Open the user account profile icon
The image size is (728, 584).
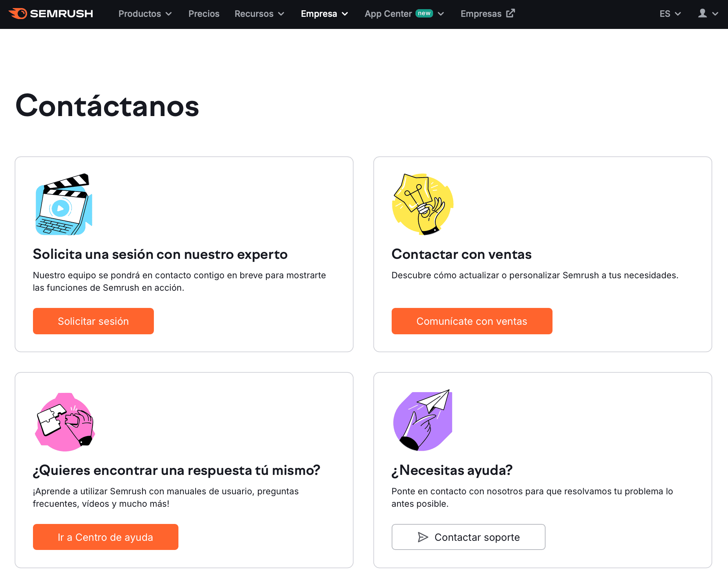tap(702, 14)
